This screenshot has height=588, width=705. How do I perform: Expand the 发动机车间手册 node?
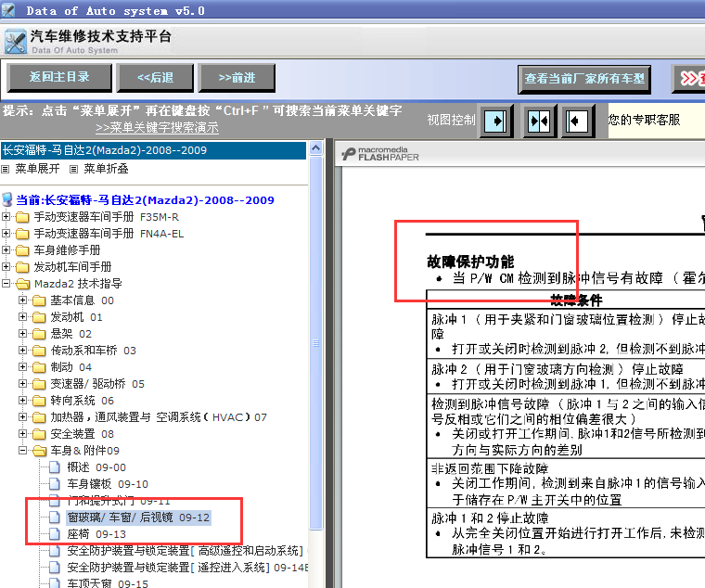tap(6, 266)
